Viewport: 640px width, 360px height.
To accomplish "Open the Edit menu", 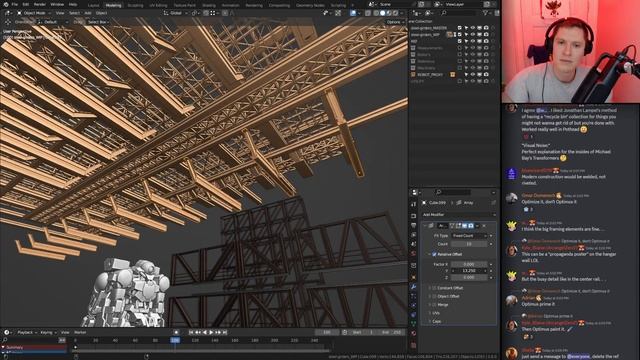I will click(26, 4).
